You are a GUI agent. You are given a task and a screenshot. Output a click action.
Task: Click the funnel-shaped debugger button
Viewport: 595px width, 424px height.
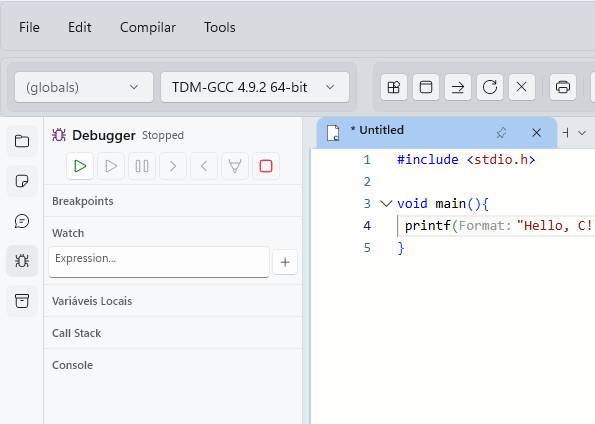(235, 166)
